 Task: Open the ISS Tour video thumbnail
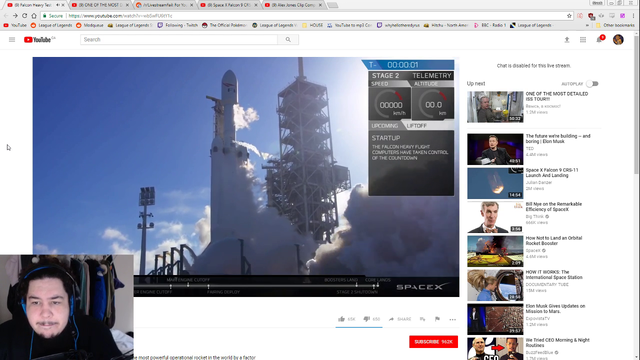[495, 107]
